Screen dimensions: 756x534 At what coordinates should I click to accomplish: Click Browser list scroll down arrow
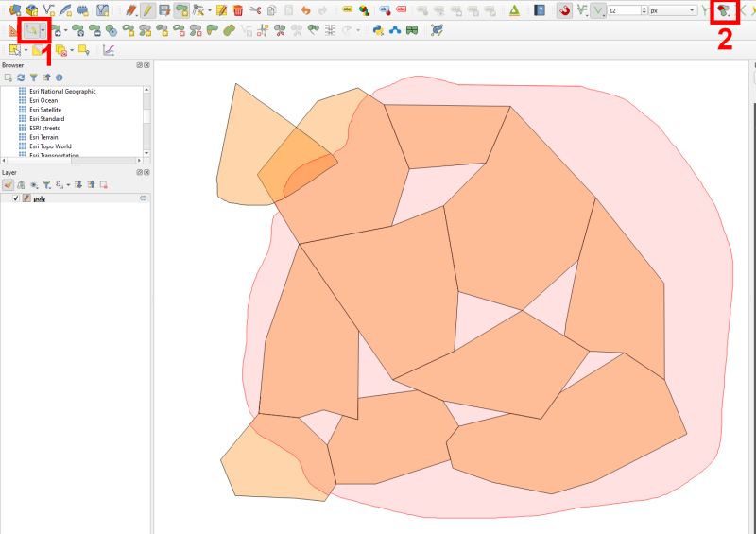point(146,153)
